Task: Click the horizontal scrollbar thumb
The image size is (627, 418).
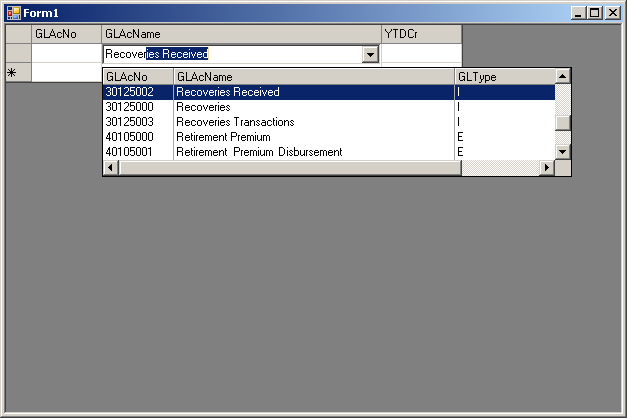Action: (x=290, y=168)
